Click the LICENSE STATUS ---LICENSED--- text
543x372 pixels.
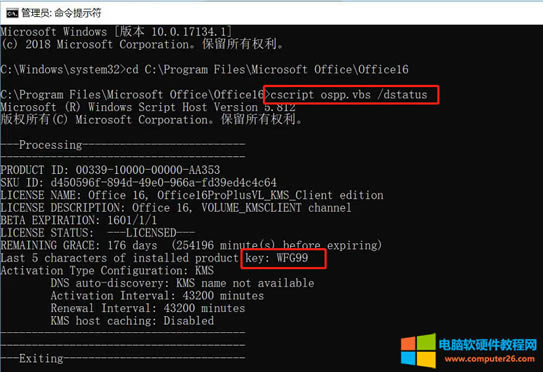(x=98, y=232)
